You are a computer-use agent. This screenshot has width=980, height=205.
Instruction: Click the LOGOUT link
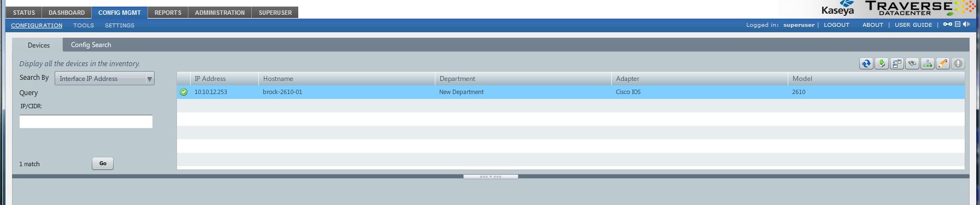836,25
